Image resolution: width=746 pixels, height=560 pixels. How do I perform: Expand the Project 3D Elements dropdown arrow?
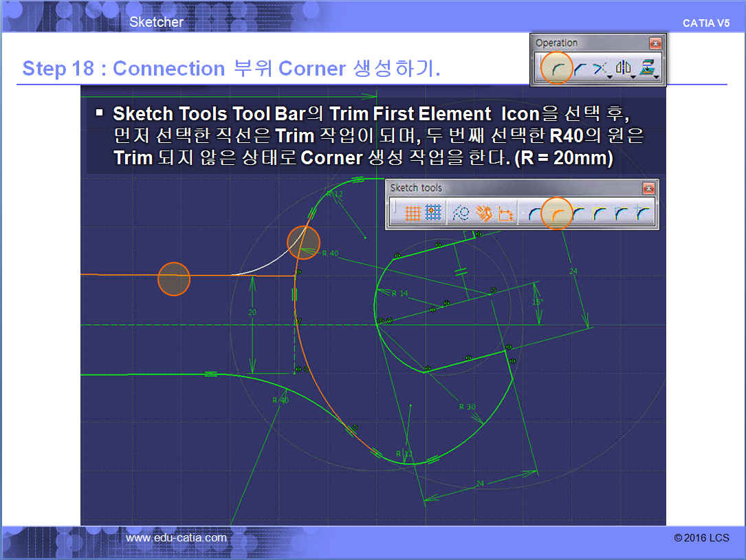coord(657,78)
